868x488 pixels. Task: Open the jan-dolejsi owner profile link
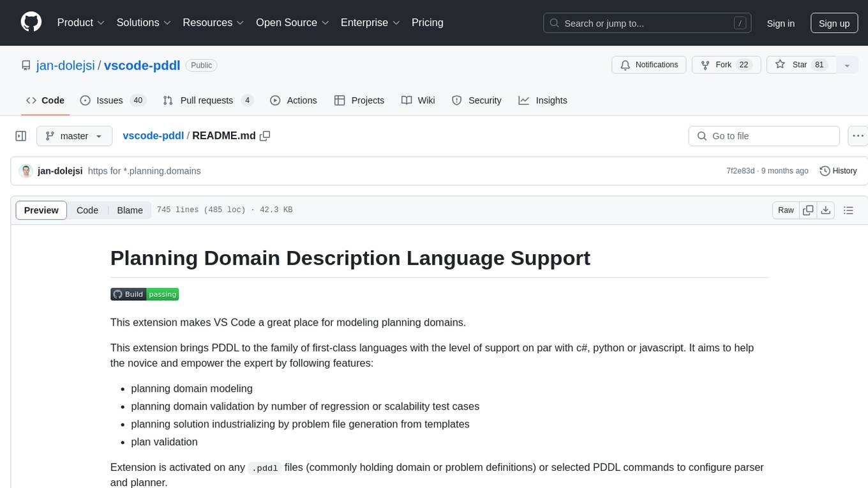point(66,65)
